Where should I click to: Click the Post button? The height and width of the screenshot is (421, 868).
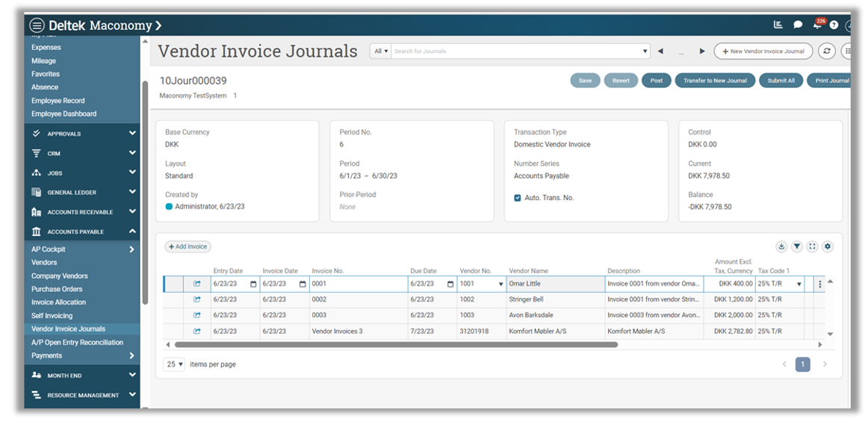coord(656,81)
